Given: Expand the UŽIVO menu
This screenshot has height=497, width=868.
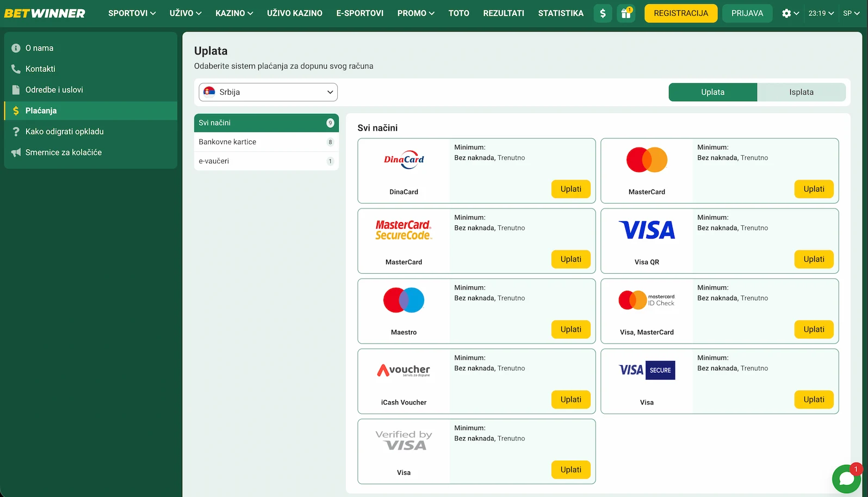Looking at the screenshot, I should pyautogui.click(x=185, y=13).
